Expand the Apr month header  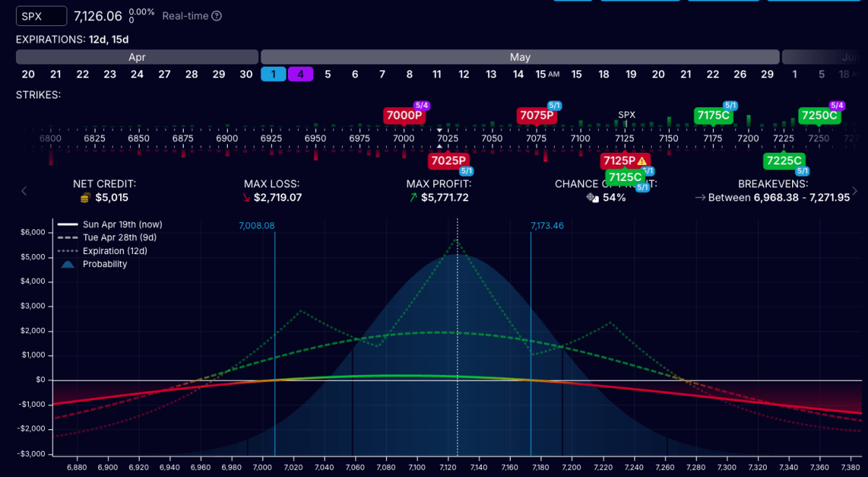pos(137,56)
